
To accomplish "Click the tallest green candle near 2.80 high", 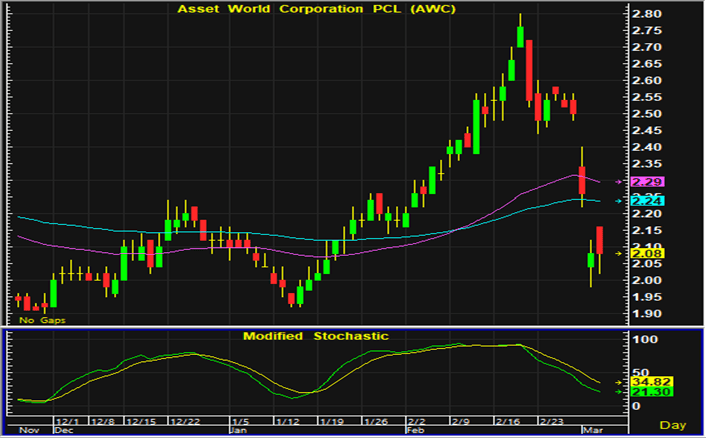I will (521, 35).
